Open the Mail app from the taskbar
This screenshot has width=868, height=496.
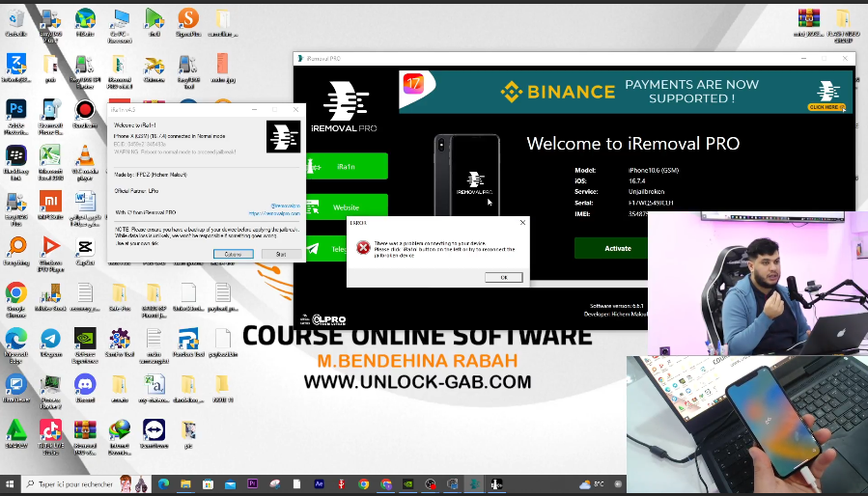click(x=231, y=484)
